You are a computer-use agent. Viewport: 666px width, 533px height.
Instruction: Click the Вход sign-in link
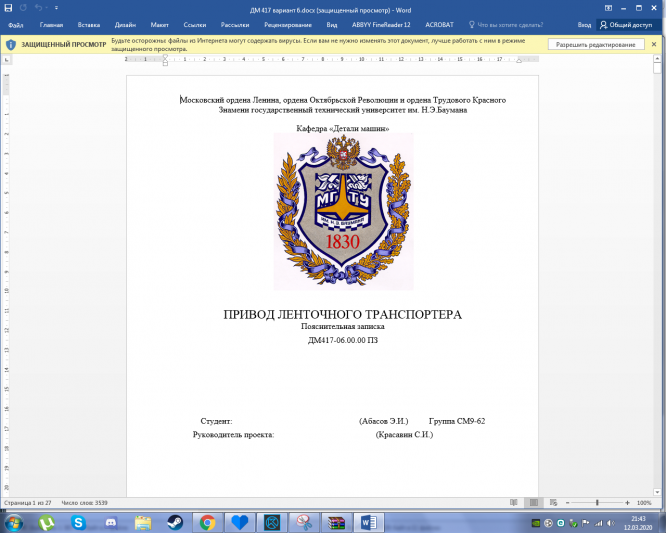click(x=584, y=25)
